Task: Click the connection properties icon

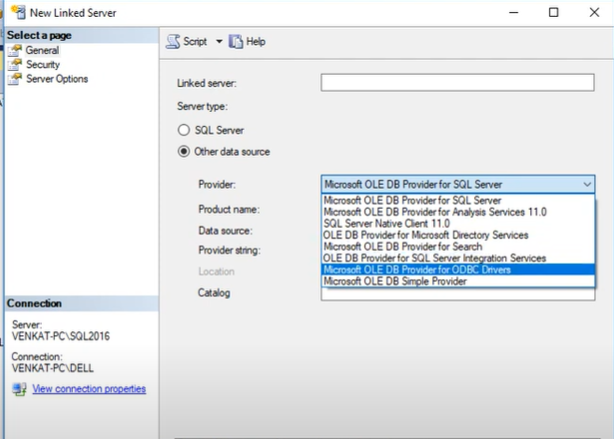Action: [x=19, y=389]
